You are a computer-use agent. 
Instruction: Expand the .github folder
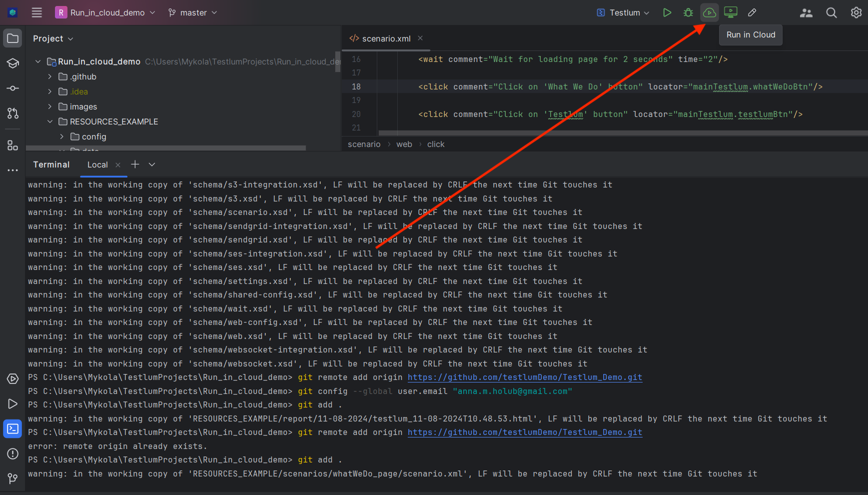pyautogui.click(x=50, y=76)
